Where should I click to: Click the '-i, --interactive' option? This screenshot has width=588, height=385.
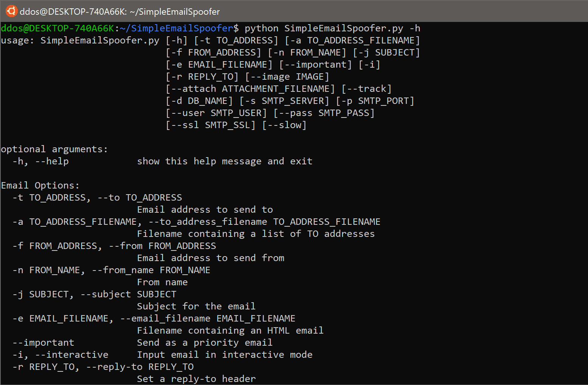[60, 355]
